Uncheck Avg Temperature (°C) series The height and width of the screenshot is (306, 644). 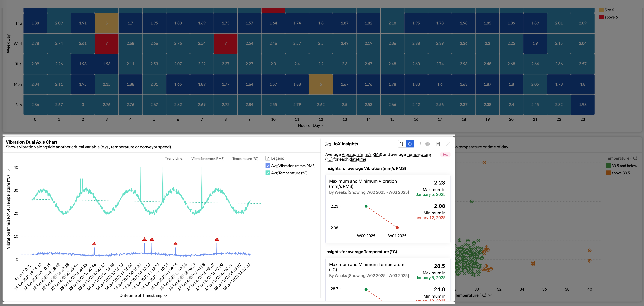pyautogui.click(x=268, y=173)
